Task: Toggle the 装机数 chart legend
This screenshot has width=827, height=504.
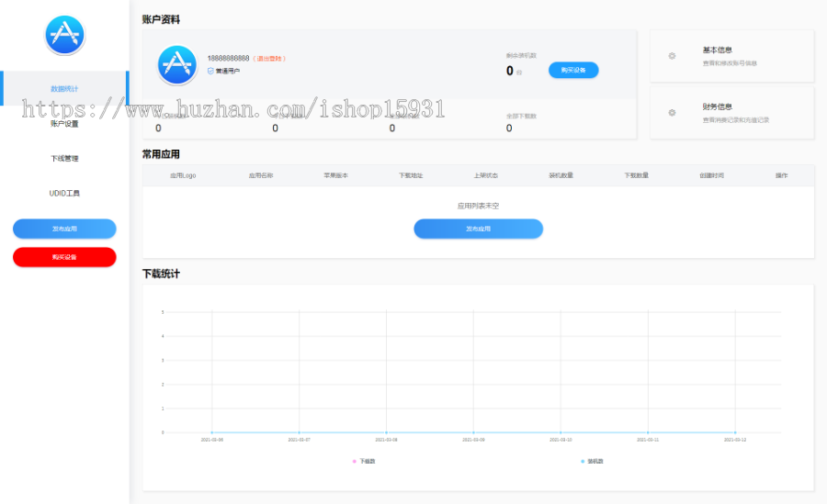Action: (592, 461)
